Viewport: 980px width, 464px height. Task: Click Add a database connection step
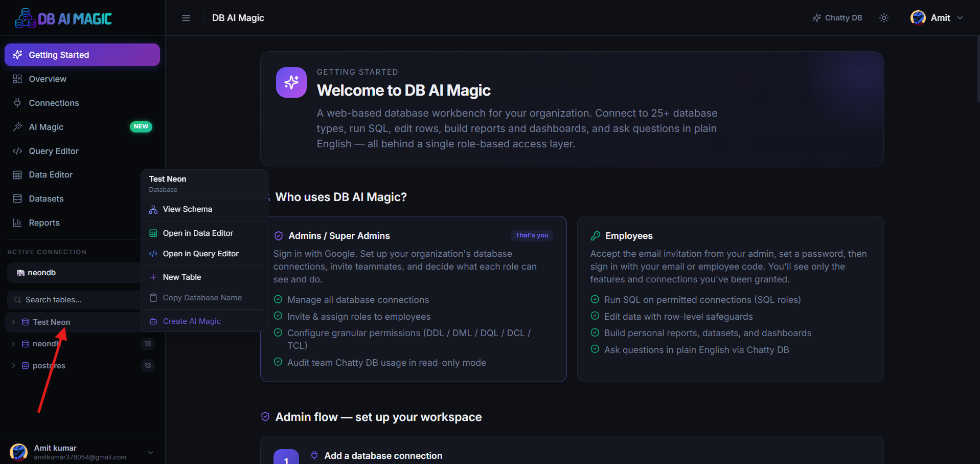383,456
